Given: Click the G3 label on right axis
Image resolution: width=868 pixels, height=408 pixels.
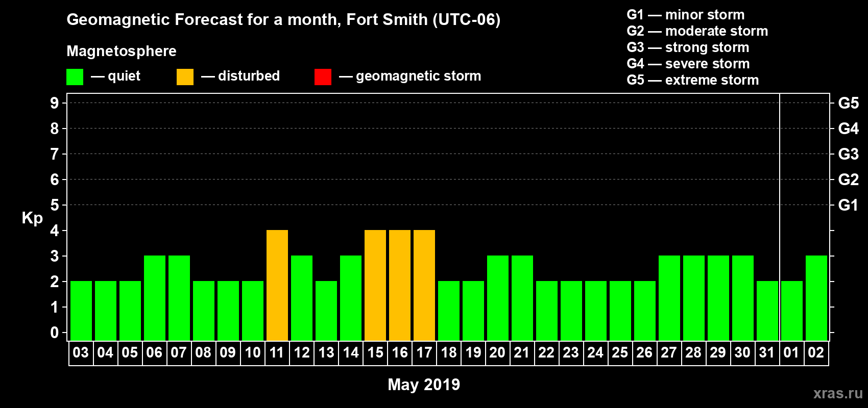Looking at the screenshot, I should point(849,154).
